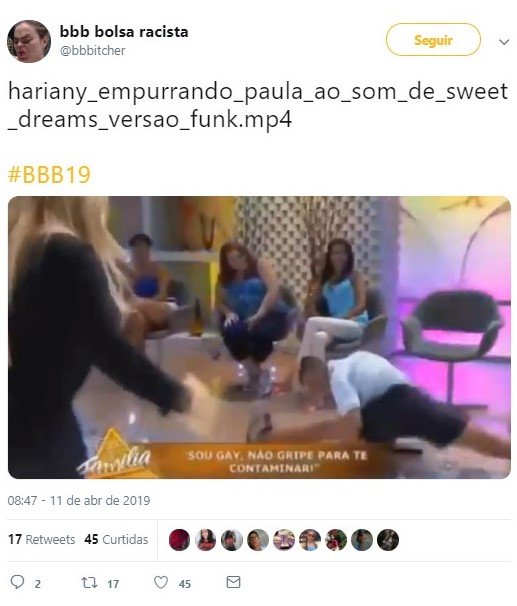The image size is (517, 606).
Task: Like the tweet with heart icon
Action: coord(161,582)
